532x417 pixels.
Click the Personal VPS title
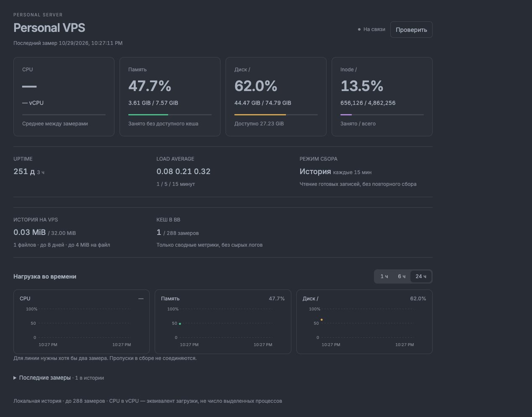[49, 28]
